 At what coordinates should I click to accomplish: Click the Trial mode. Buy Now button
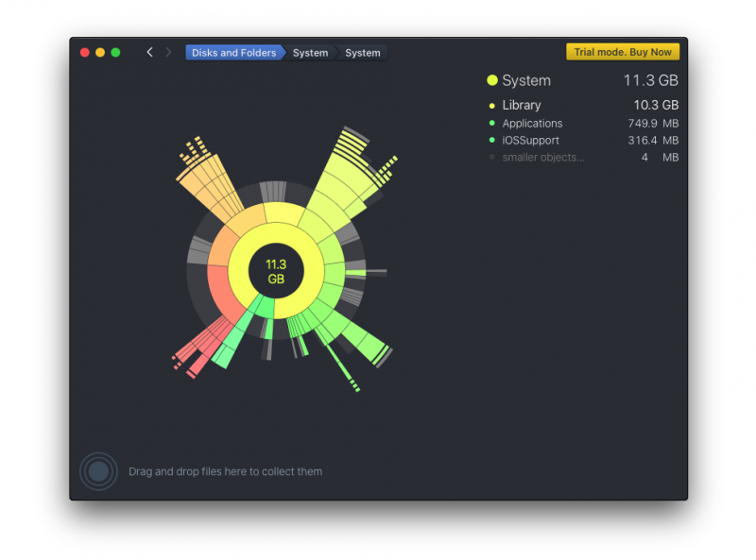623,52
